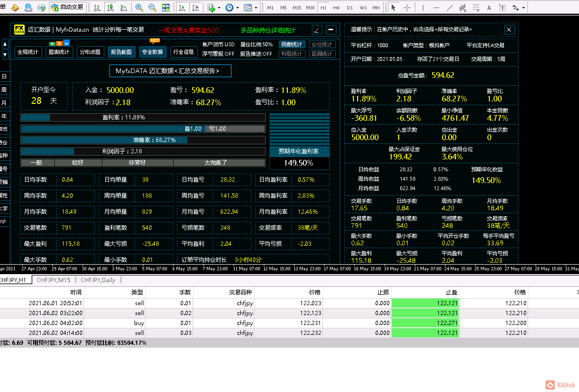Image resolution: width=579 pixels, height=392 pixels.
Task: Open the Navigator panel icon
Action: tap(15, 8)
